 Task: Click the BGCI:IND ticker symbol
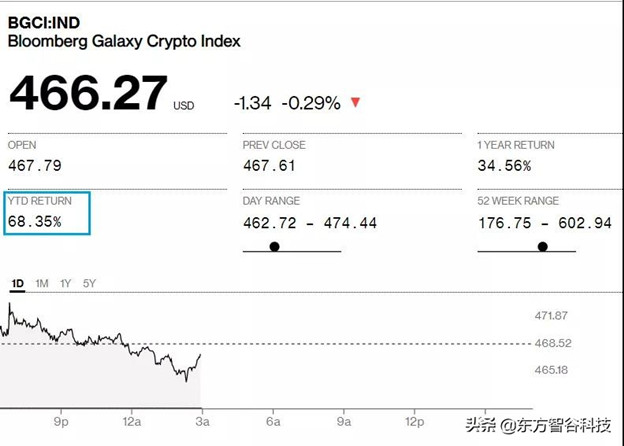[x=44, y=23]
